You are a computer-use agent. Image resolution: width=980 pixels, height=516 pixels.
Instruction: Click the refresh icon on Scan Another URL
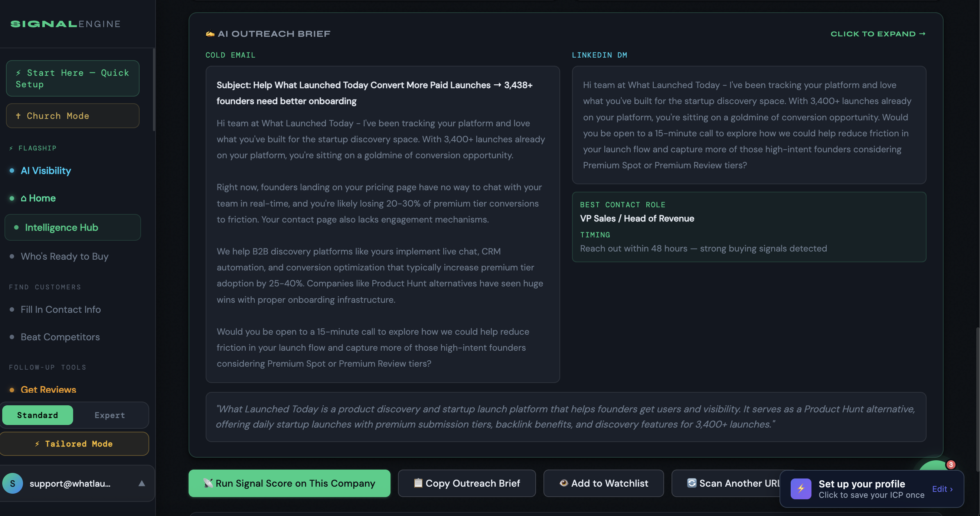692,483
